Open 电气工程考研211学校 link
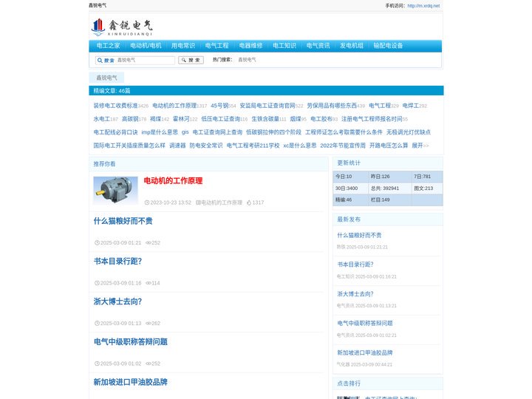Screen dimensions: 532x399 [253, 146]
